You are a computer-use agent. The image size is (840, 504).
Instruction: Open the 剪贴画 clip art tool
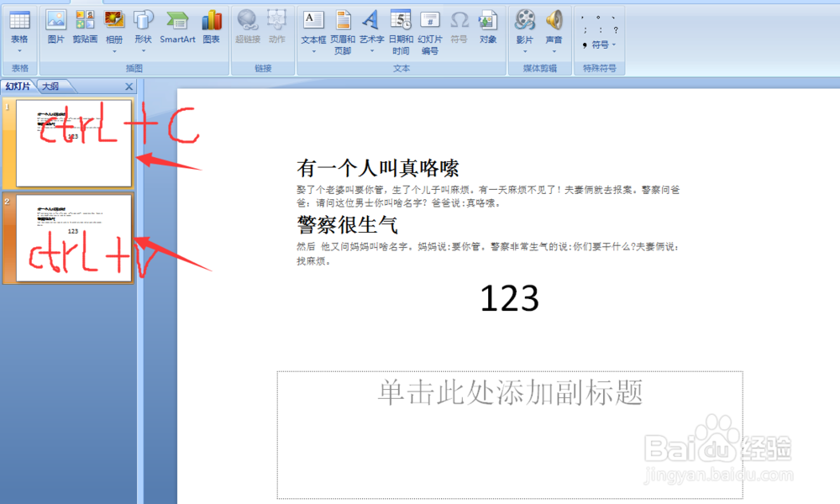click(85, 27)
